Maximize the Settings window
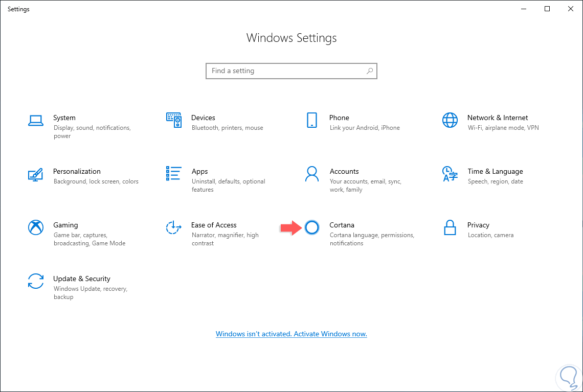Image resolution: width=583 pixels, height=392 pixels. [x=547, y=9]
